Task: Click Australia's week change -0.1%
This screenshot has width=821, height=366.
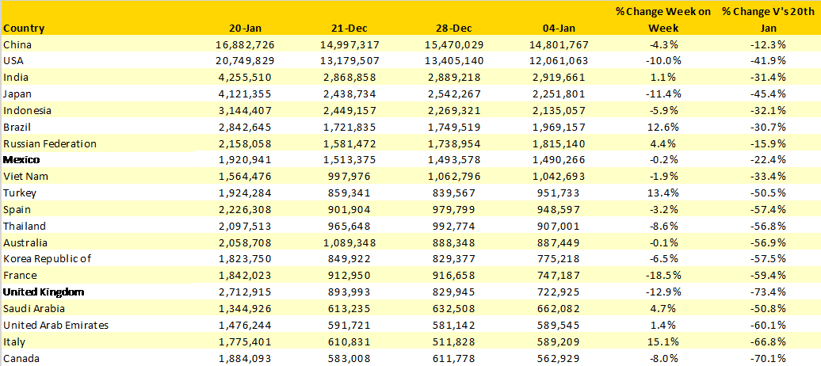Action: point(663,243)
